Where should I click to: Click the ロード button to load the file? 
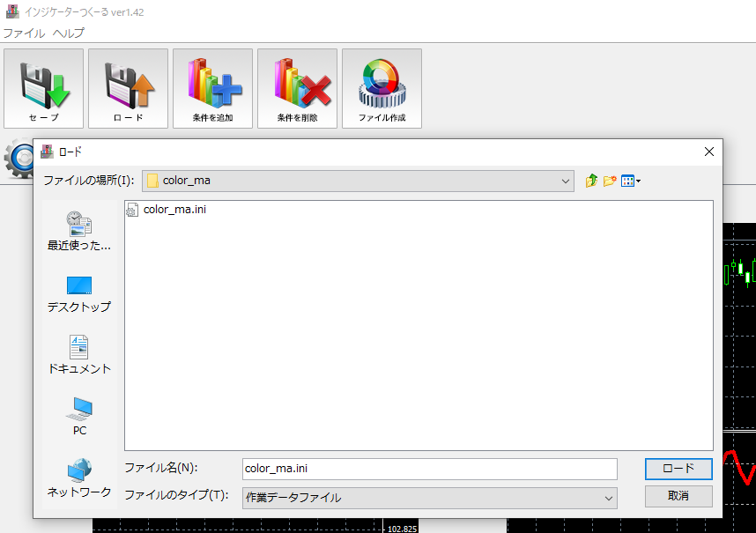[x=678, y=469]
